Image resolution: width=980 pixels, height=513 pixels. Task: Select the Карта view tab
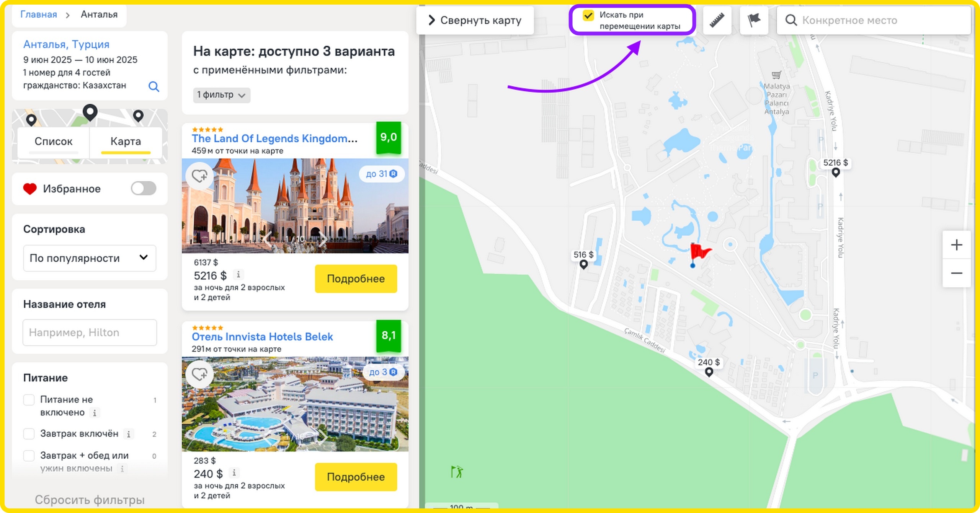126,142
